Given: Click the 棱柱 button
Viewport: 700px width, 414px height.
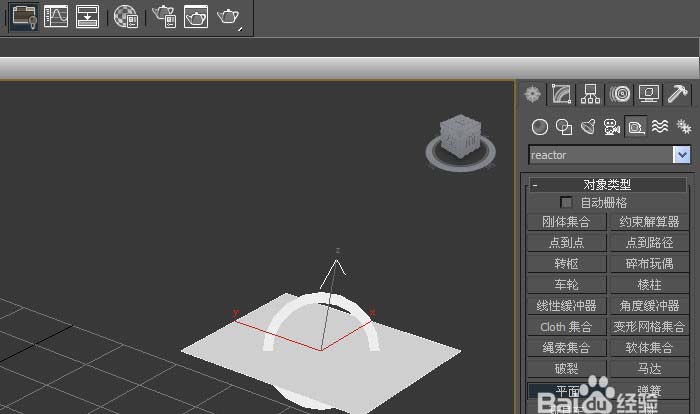Looking at the screenshot, I should [650, 285].
